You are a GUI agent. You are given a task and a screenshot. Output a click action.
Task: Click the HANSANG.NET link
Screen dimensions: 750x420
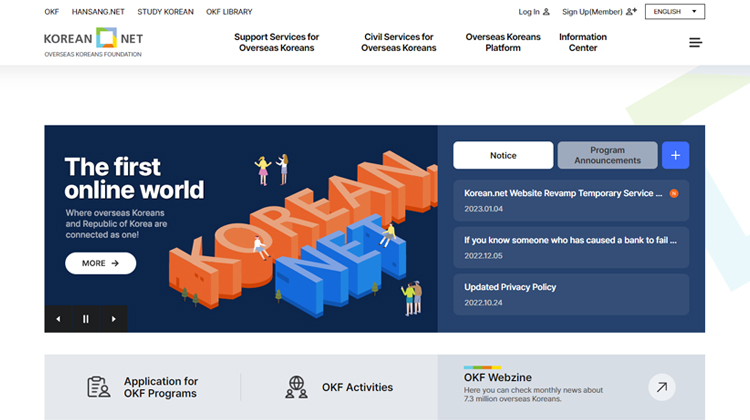point(98,11)
